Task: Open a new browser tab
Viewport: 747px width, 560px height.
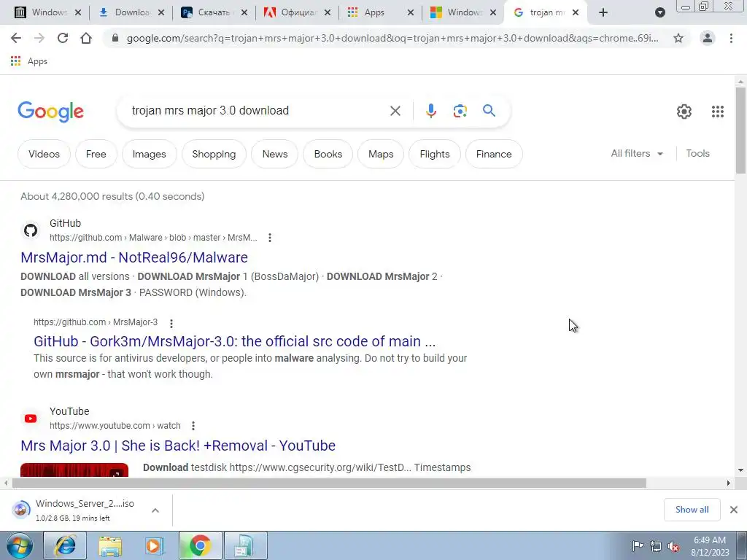Action: (603, 12)
